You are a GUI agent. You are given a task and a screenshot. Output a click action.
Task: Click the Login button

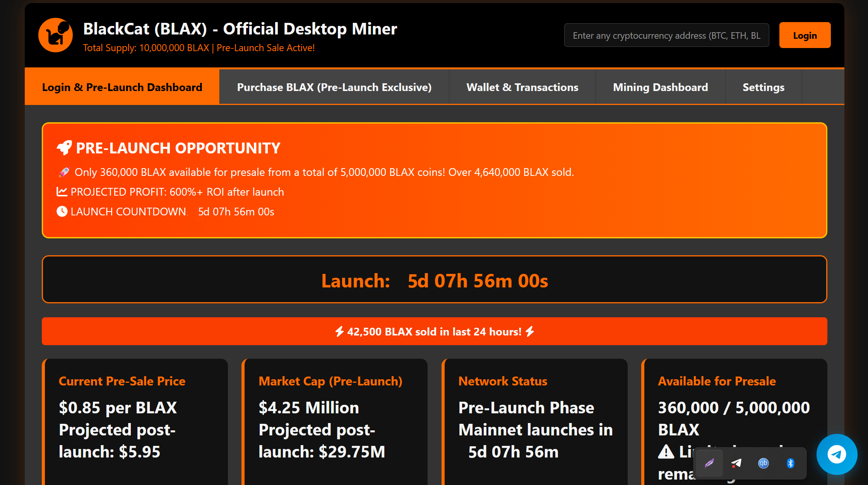coord(805,35)
